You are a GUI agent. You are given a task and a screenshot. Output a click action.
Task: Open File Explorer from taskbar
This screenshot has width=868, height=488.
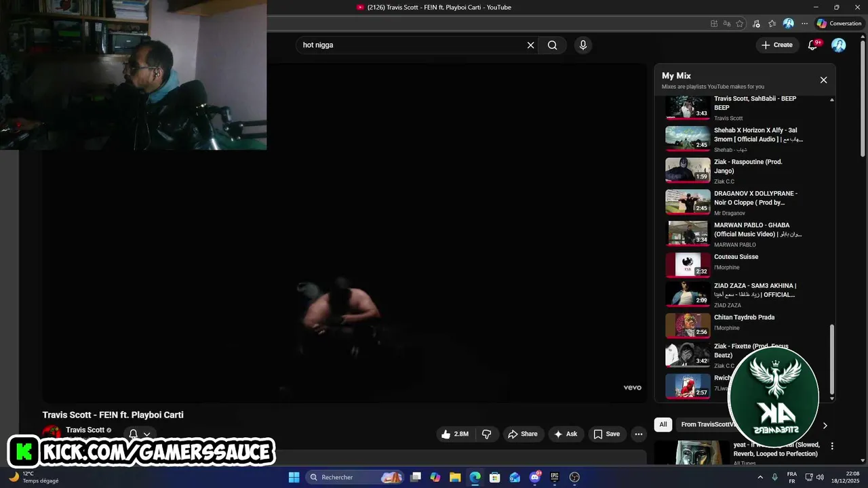click(455, 477)
